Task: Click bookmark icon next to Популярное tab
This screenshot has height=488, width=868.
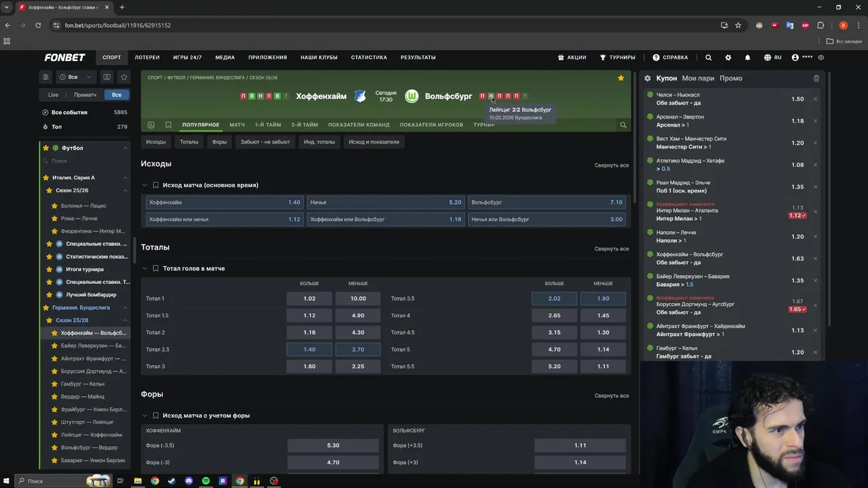Action: coord(168,125)
